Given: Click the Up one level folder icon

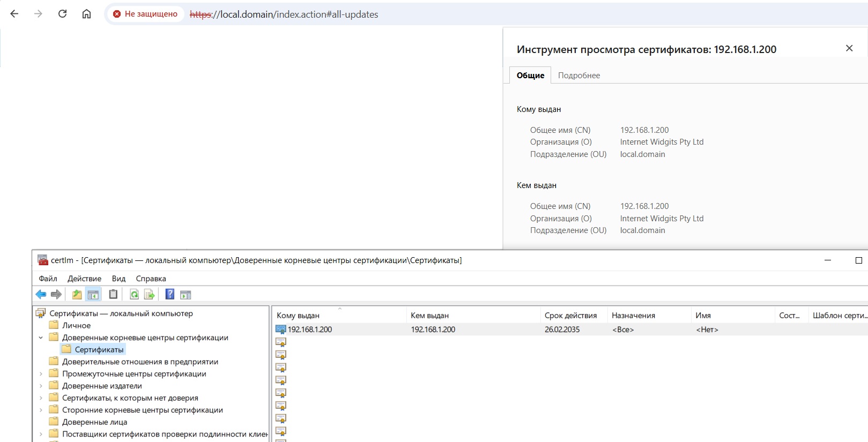Looking at the screenshot, I should 77,294.
